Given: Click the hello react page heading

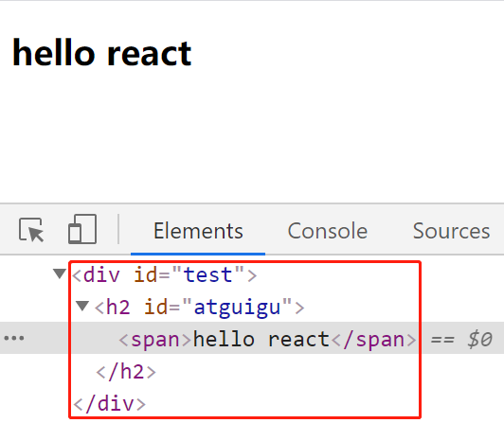Looking at the screenshot, I should click(102, 53).
